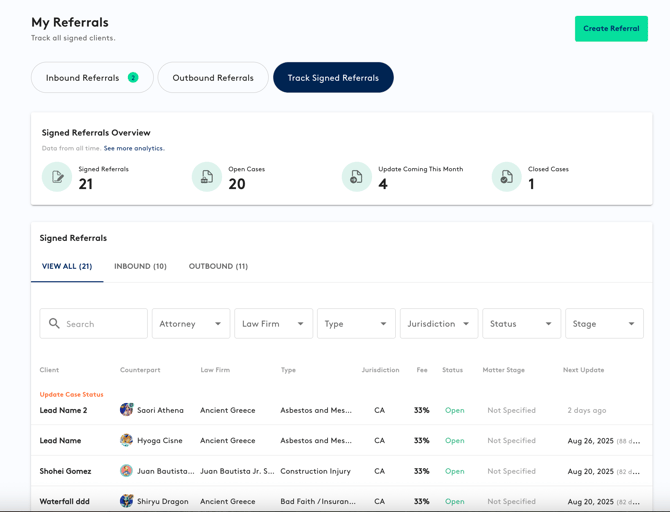Open the Jurisdiction filter dropdown
The width and height of the screenshot is (670, 512).
pyautogui.click(x=438, y=324)
